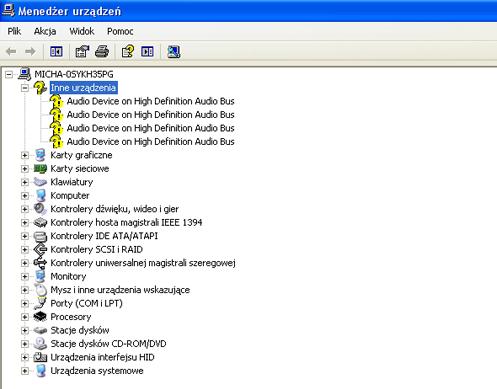Click the Stacje dysków drive icon
Screen dimensions: 497x389
(x=40, y=330)
